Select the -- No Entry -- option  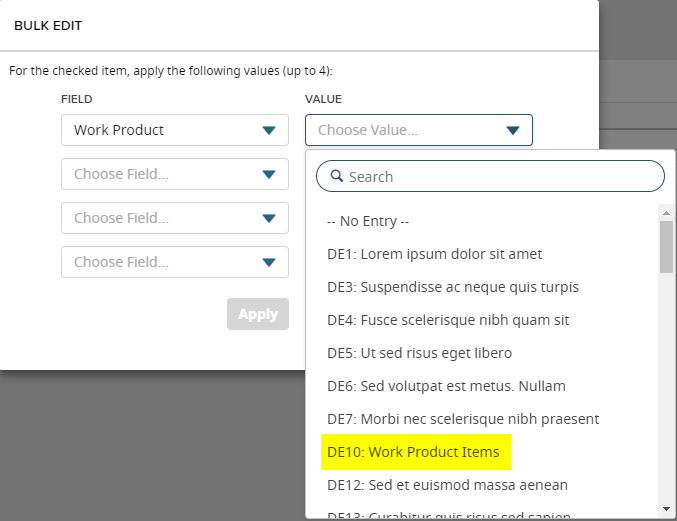368,221
